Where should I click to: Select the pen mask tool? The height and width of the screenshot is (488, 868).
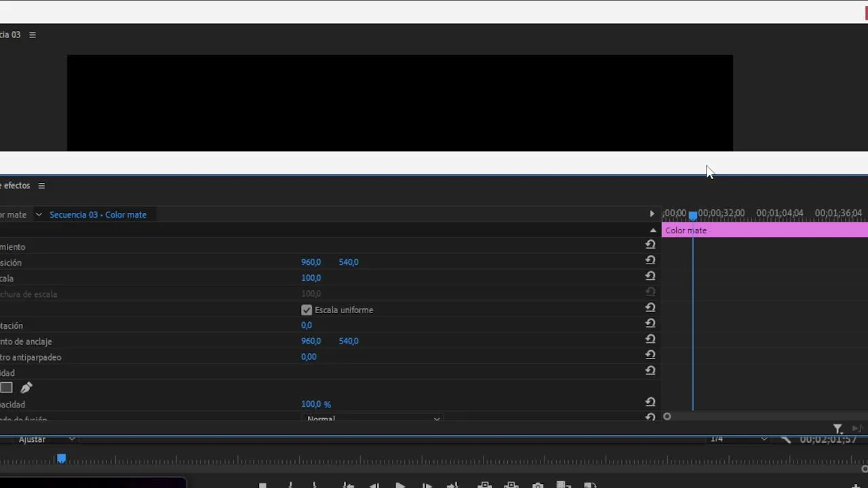(26, 388)
